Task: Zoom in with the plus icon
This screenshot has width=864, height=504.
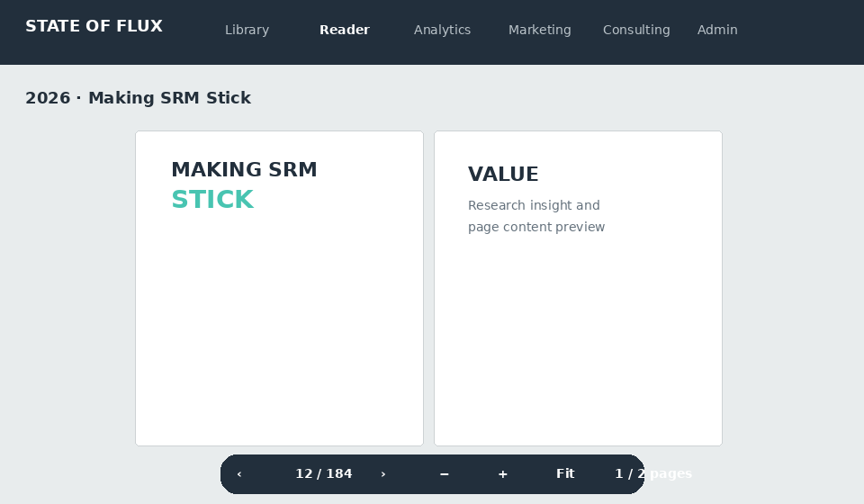Action: (x=502, y=474)
